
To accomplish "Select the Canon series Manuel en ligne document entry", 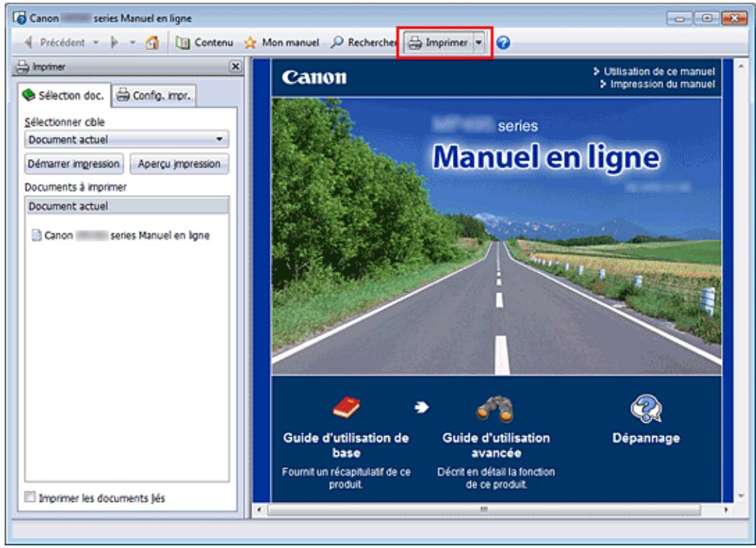I will (121, 236).
